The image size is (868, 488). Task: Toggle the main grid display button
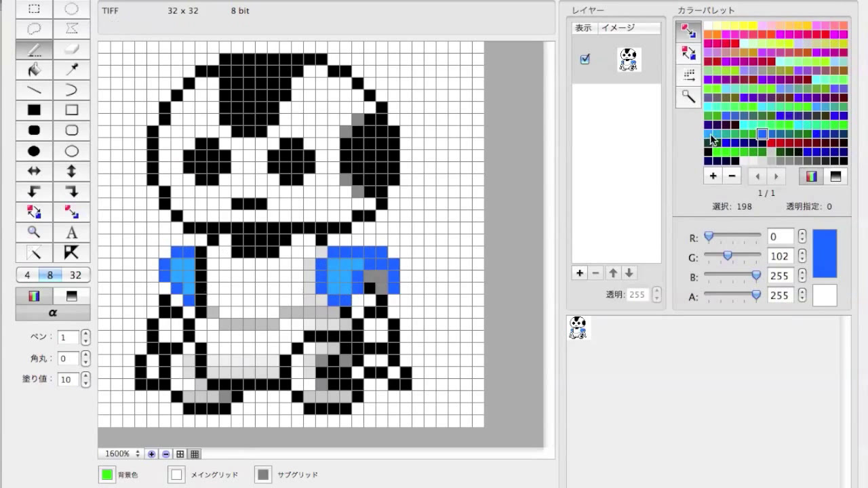point(180,454)
